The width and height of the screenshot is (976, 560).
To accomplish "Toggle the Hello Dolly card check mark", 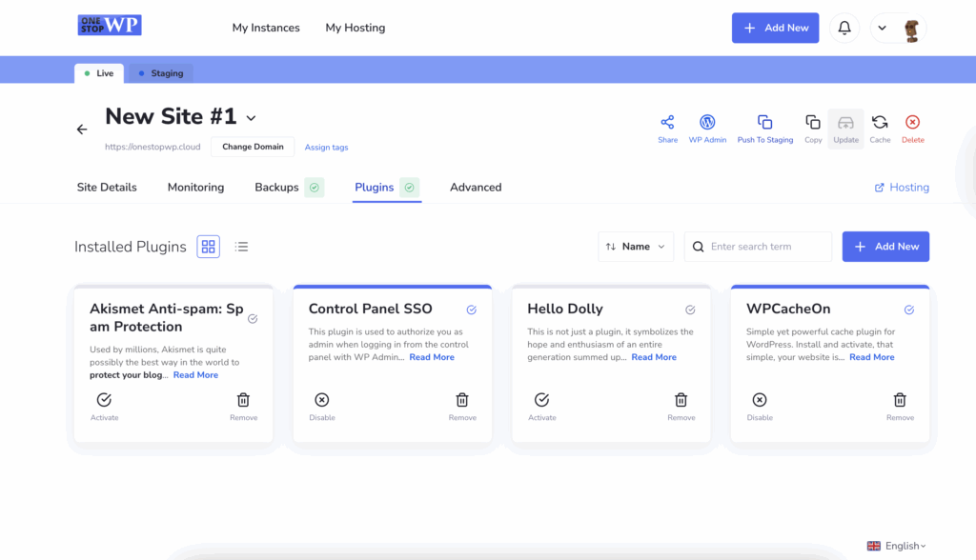I will coord(690,310).
